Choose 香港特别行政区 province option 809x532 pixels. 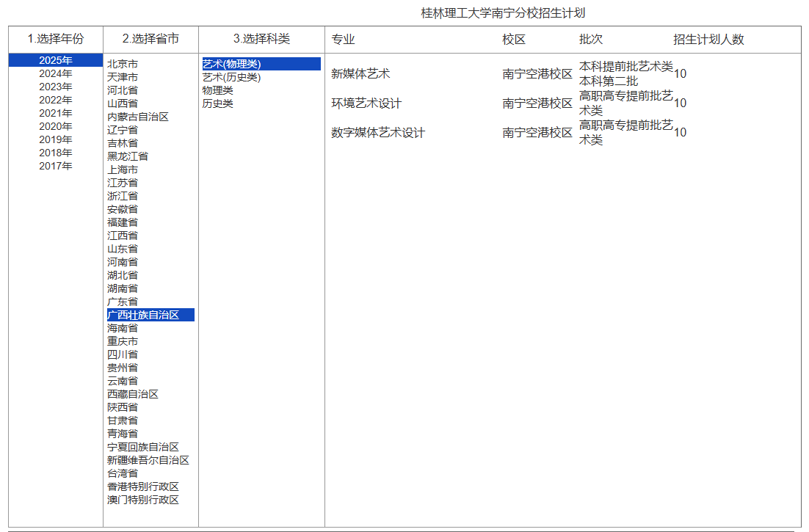[x=143, y=487]
